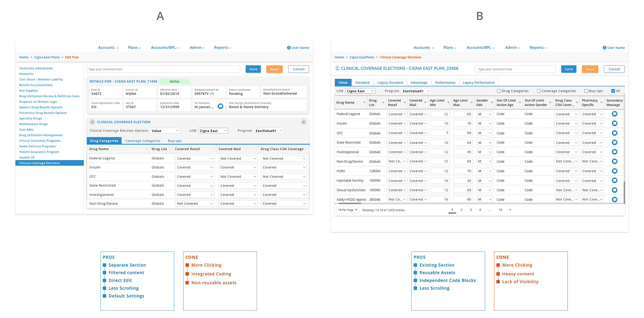
Task: Open Reports menu in panel B
Action: [538, 48]
